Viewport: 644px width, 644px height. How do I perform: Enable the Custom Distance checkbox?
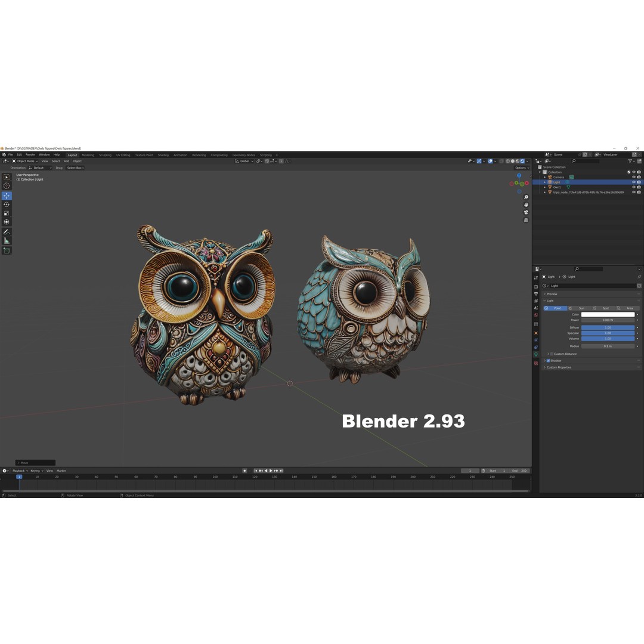click(552, 354)
